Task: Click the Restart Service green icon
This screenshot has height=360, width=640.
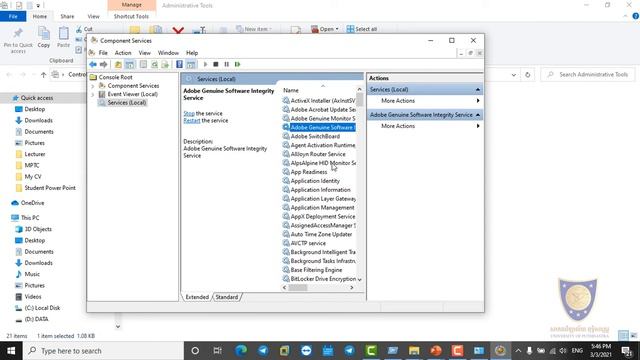Action: (x=238, y=64)
